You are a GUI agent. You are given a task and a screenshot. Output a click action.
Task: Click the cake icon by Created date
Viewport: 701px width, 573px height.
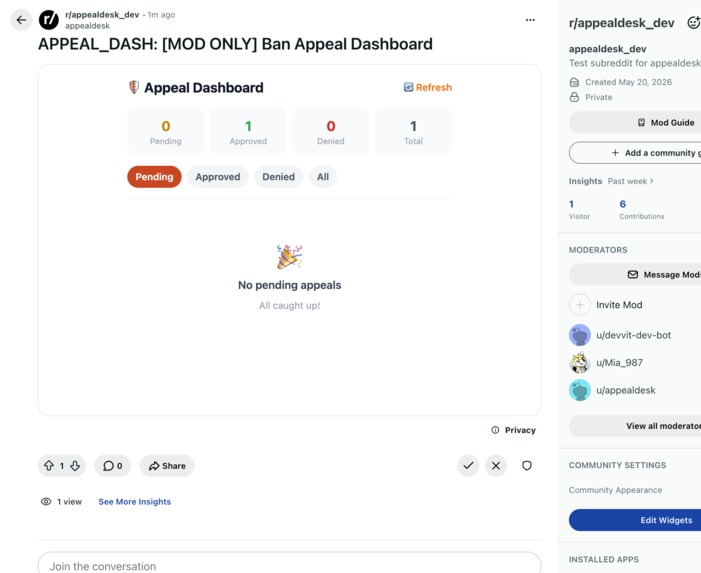point(574,82)
